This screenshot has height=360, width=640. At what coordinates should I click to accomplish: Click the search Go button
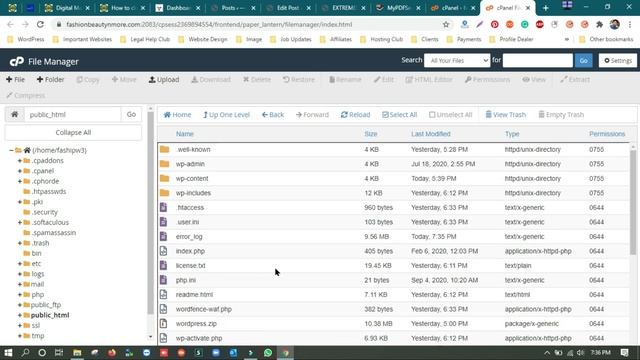coord(583,60)
